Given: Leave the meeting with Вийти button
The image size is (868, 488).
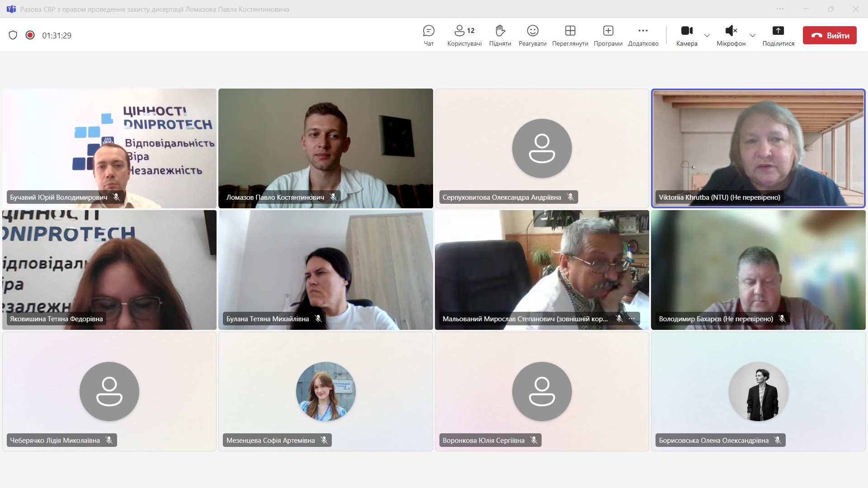Looking at the screenshot, I should point(829,35).
